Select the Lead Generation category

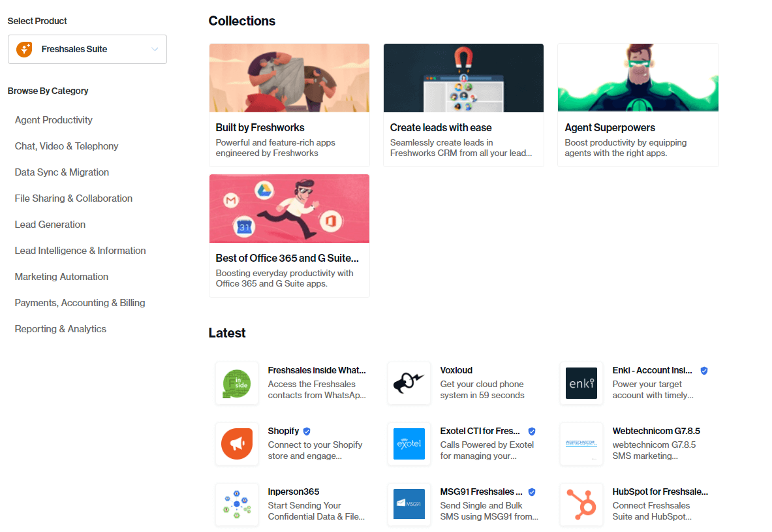(x=50, y=225)
